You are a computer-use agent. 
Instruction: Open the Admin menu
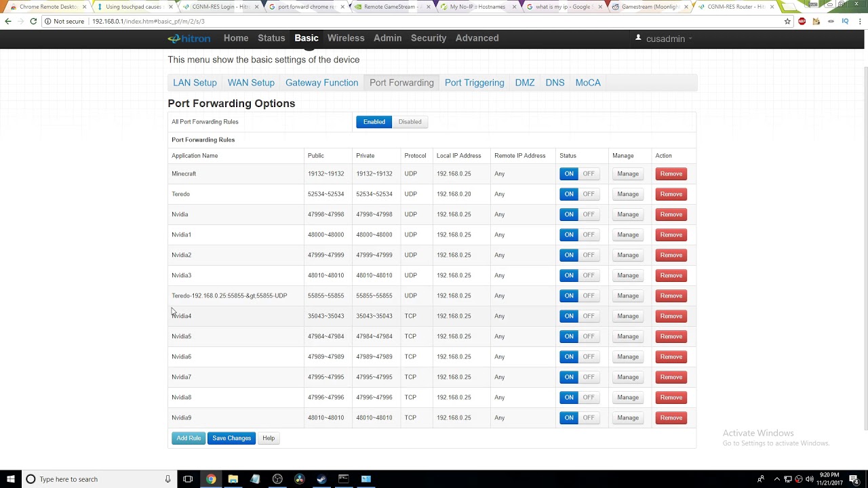[x=387, y=38]
